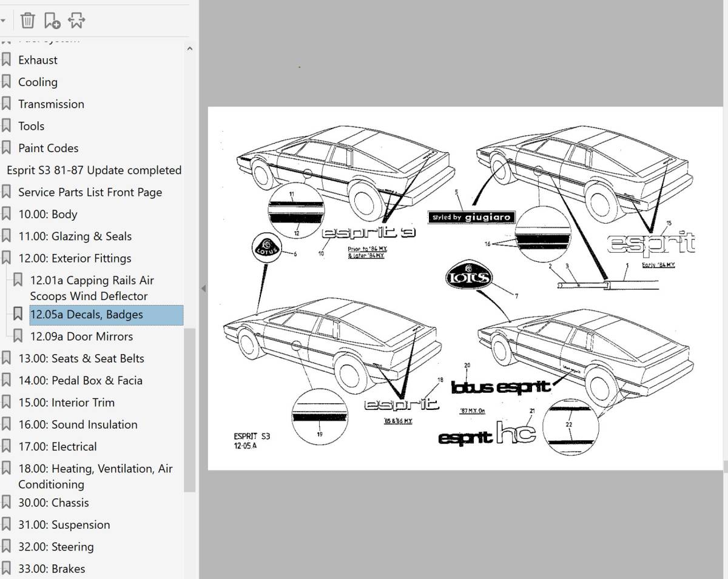
Task: Click the bookmark icon beside 12.00: Exterior Fittings
Action: coord(7,258)
